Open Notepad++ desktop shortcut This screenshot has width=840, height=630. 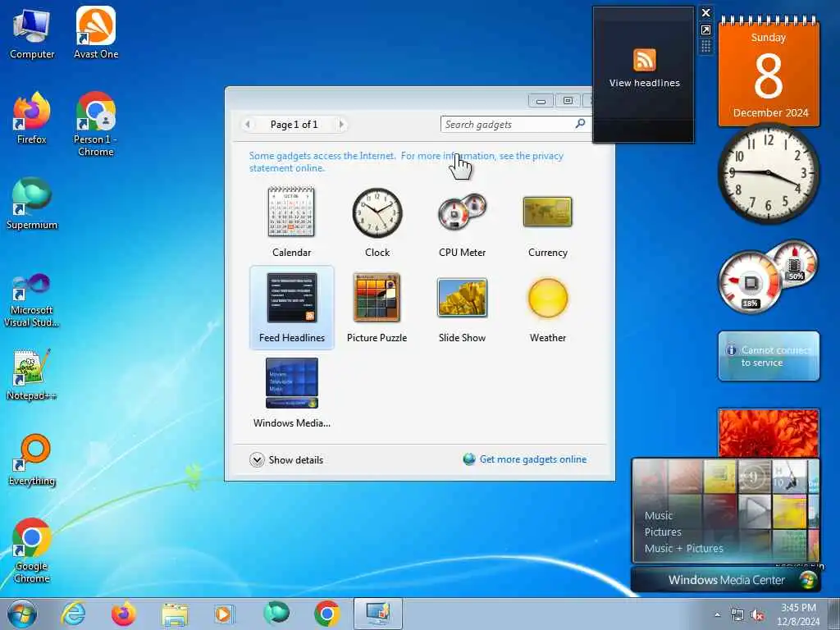pos(32,374)
